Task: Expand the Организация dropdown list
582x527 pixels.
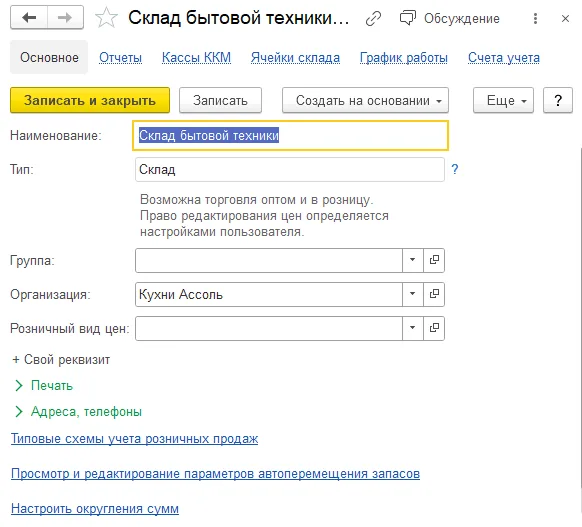Action: pyautogui.click(x=413, y=294)
